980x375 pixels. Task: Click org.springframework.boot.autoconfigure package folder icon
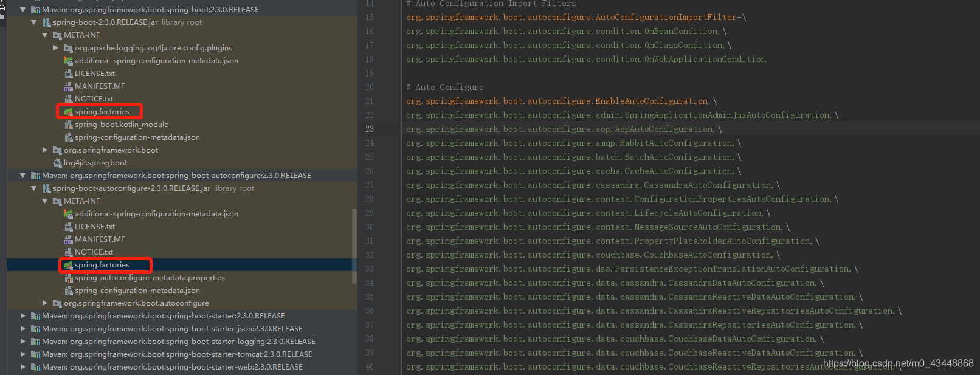pos(57,303)
